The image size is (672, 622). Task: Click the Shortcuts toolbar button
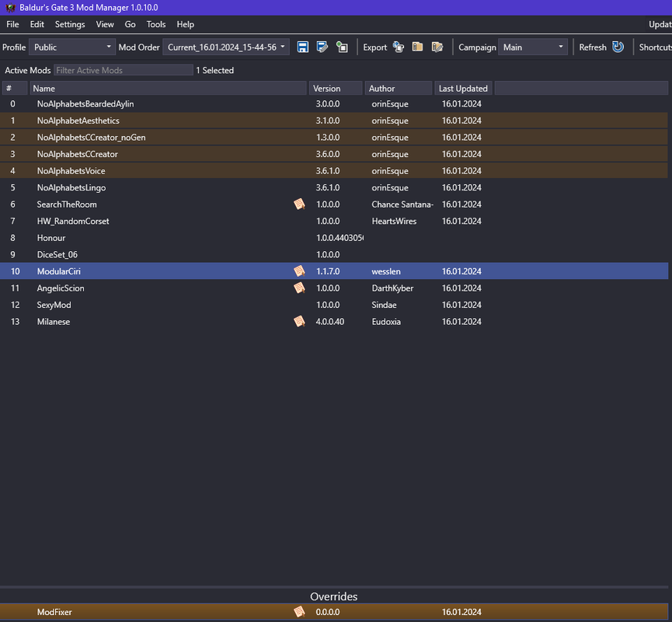click(x=655, y=47)
